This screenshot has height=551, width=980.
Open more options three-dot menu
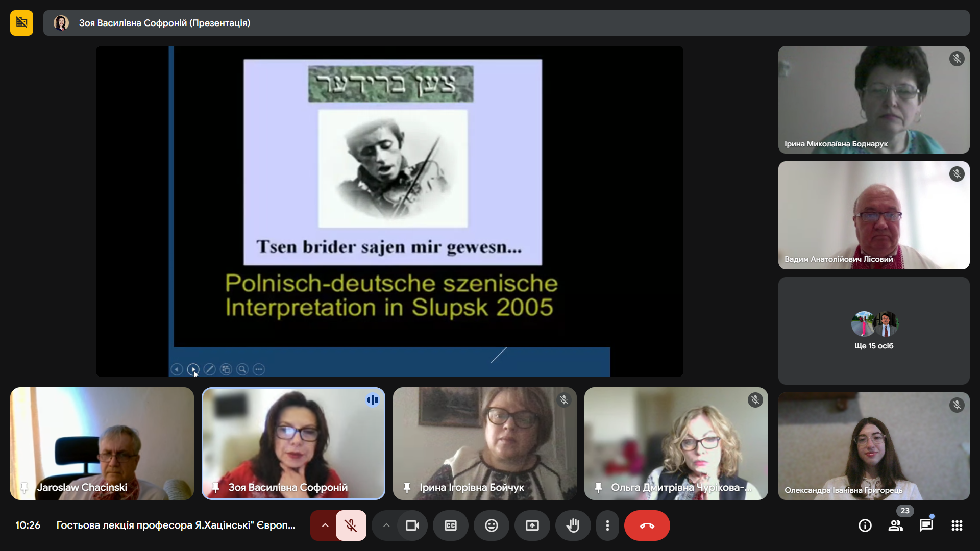pyautogui.click(x=607, y=525)
